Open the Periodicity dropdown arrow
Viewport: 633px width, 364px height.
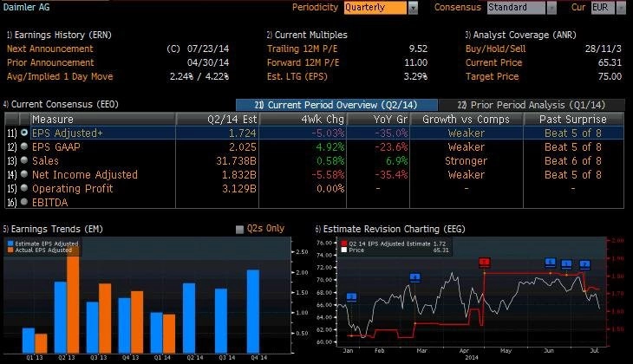(413, 8)
